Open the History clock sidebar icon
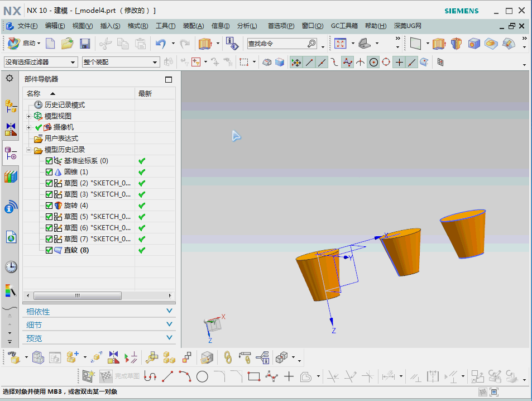Screen dimensions: 532x401 [11, 267]
